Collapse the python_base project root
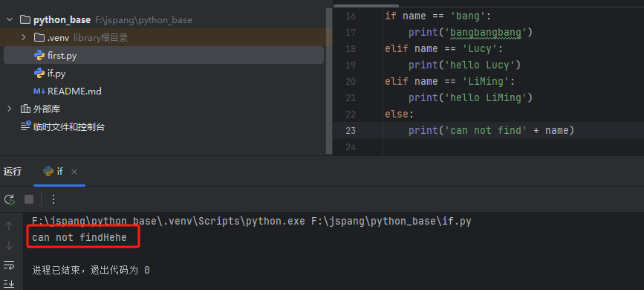This screenshot has height=290, width=644. 10,20
